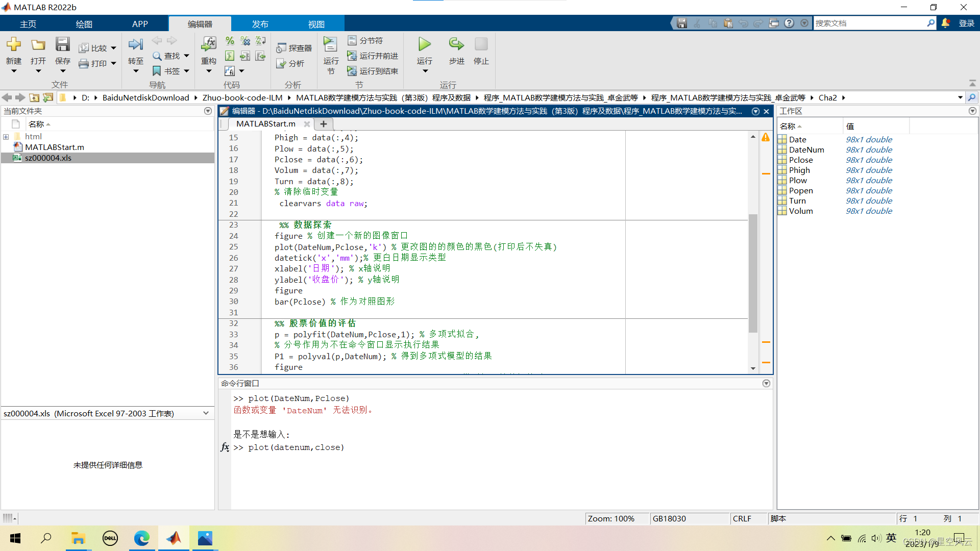This screenshot has height=551, width=980.
Task: Click the Save (保存) icon
Action: [62, 45]
